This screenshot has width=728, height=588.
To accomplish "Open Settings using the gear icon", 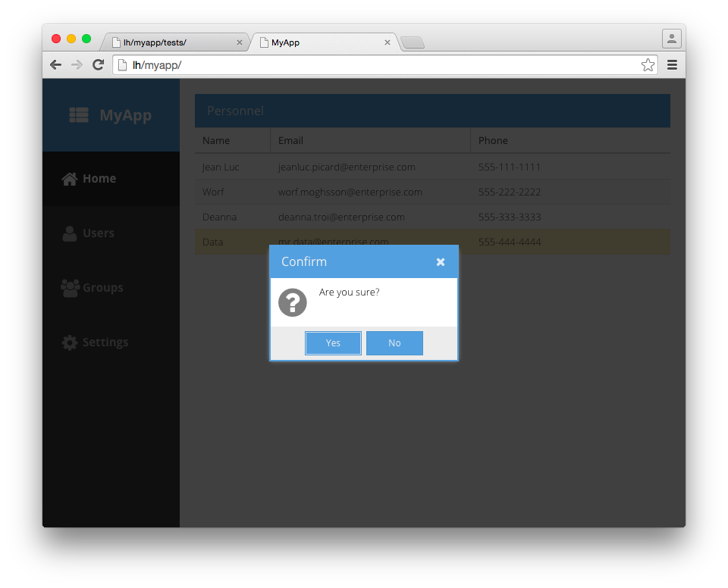I will (70, 342).
